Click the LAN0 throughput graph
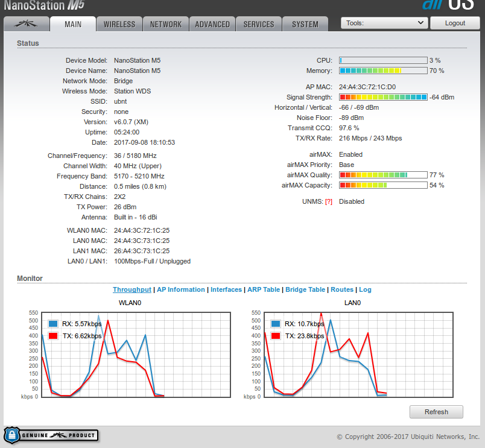Screen dimensions: 485x448 pyautogui.click(x=359, y=355)
